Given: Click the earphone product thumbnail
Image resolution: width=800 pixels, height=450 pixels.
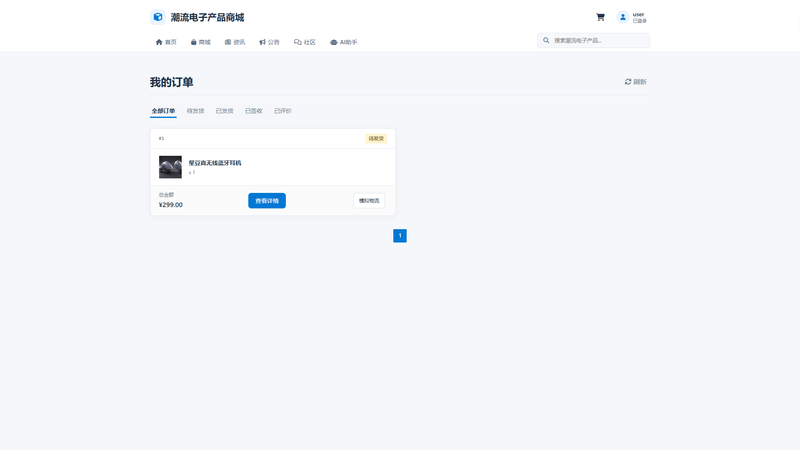Looking at the screenshot, I should (x=170, y=167).
